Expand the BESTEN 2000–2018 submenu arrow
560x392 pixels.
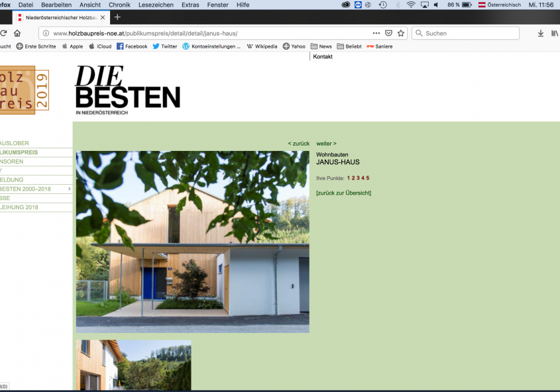tap(69, 189)
